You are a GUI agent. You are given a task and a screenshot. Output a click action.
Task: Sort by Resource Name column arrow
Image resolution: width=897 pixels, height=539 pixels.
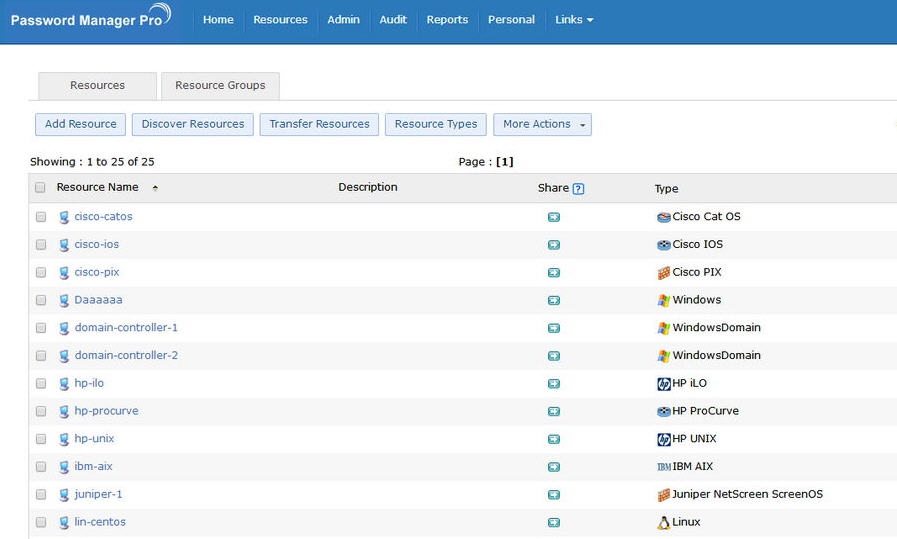point(155,188)
